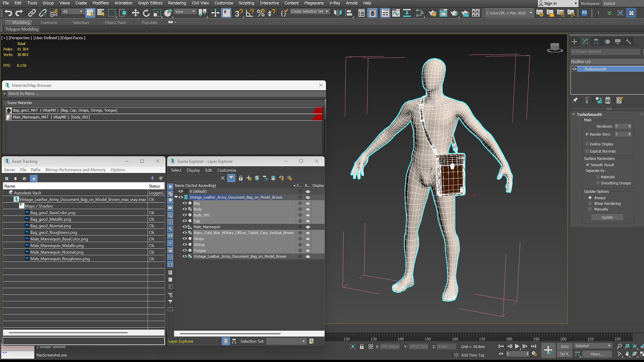Click the Bag_geo2_MAT material swatch

point(9,110)
